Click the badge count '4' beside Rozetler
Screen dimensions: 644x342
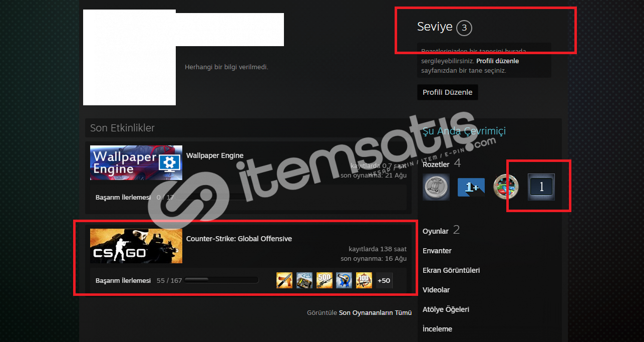tap(457, 163)
